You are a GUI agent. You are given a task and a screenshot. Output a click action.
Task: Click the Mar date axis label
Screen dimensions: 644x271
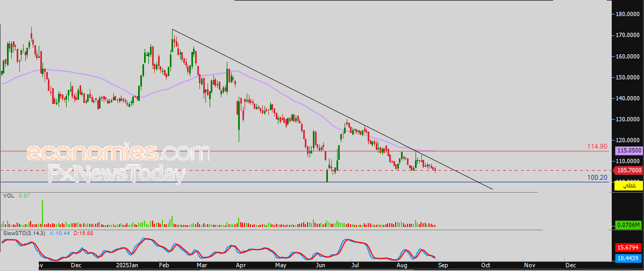(202, 266)
